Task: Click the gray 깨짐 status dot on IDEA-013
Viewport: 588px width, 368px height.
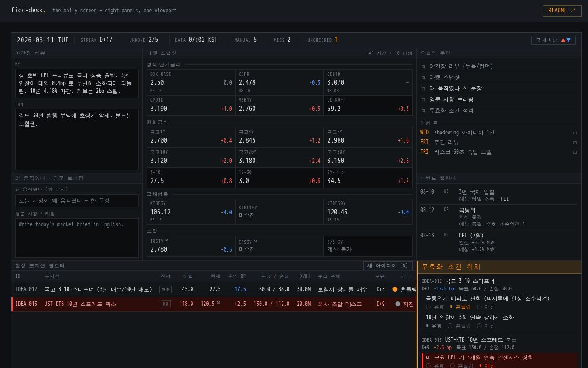Action: (398, 304)
